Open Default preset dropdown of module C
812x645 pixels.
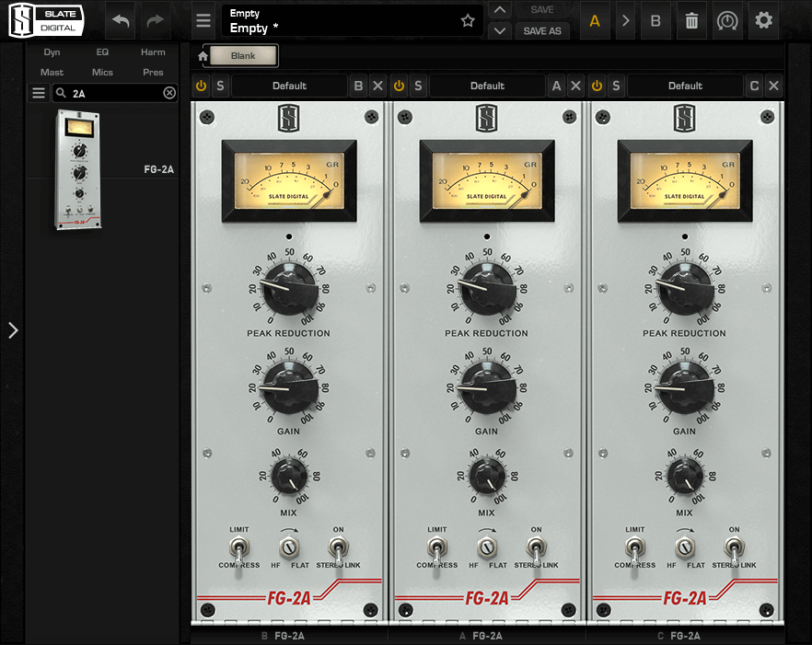[x=685, y=86]
